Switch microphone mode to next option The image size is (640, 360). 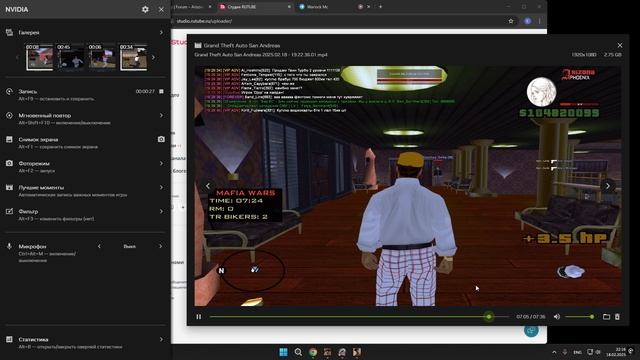coord(160,246)
